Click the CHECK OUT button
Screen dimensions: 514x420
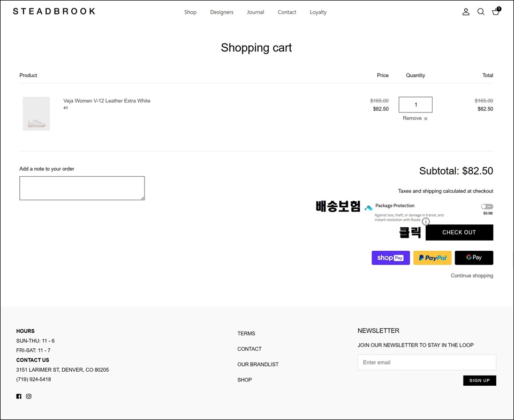(459, 232)
